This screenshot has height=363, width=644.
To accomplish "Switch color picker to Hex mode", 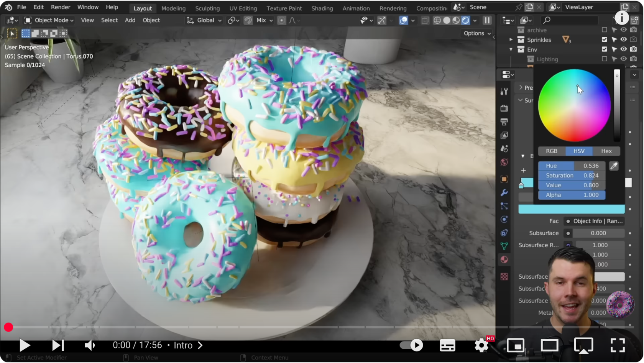I will click(606, 151).
